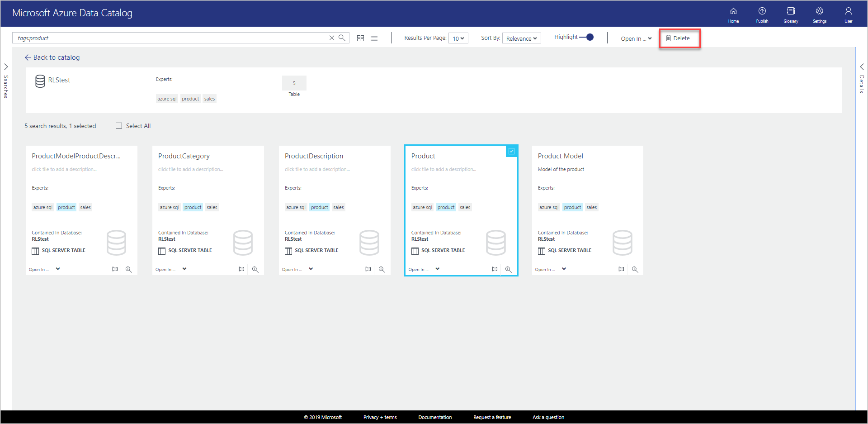Click the Home icon in header
This screenshot has height=424, width=868.
pos(733,14)
